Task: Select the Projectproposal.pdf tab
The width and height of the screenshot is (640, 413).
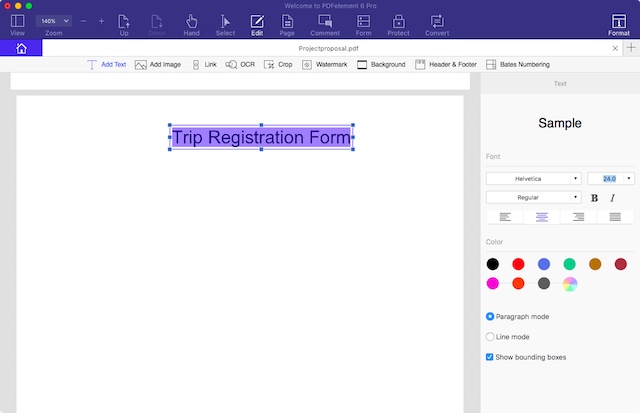Action: 328,48
